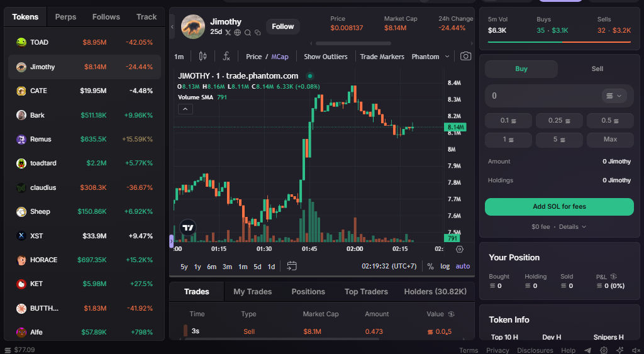Follow the Jimothy token
The height and width of the screenshot is (354, 644).
click(282, 26)
